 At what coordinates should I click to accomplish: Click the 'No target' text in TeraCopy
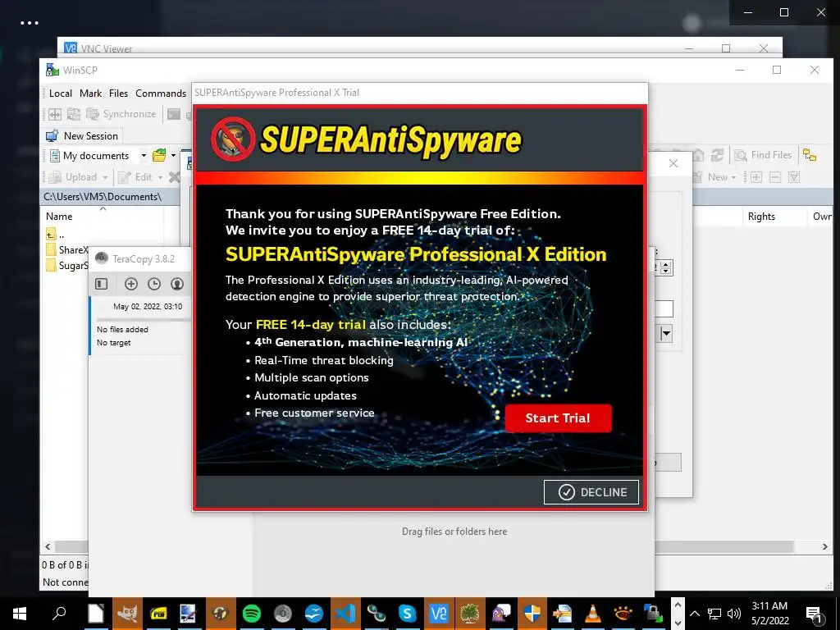(x=113, y=343)
